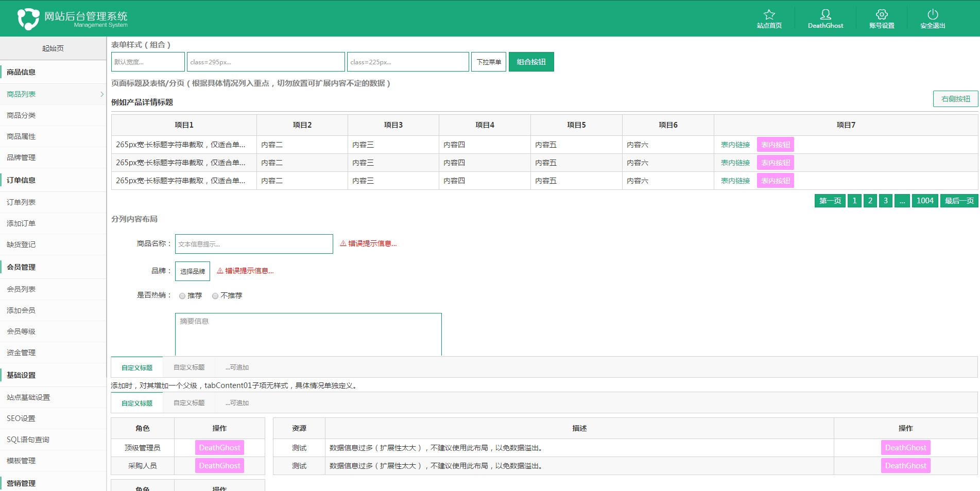Focus the 商品名称 text input field
The height and width of the screenshot is (491, 980).
[254, 244]
